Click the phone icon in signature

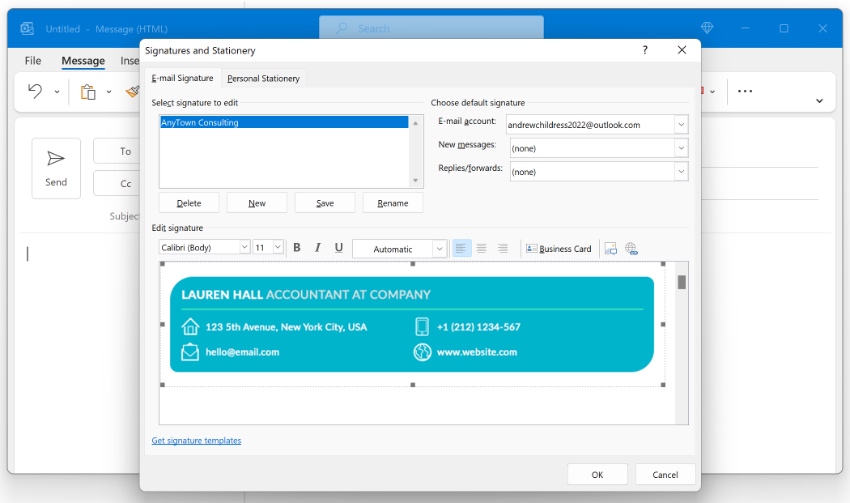422,326
